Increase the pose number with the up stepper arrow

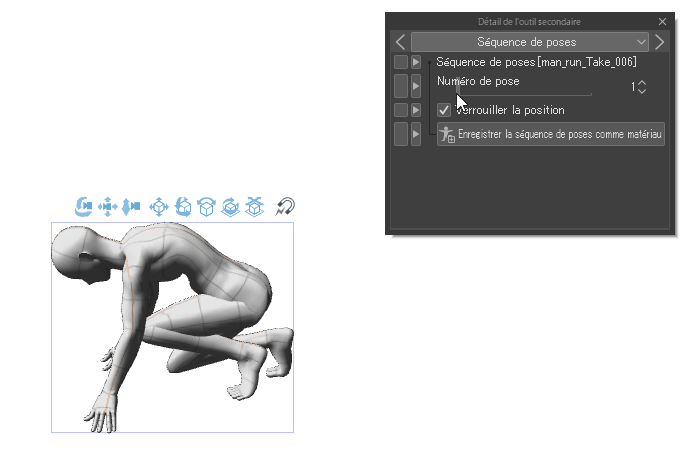(x=642, y=82)
